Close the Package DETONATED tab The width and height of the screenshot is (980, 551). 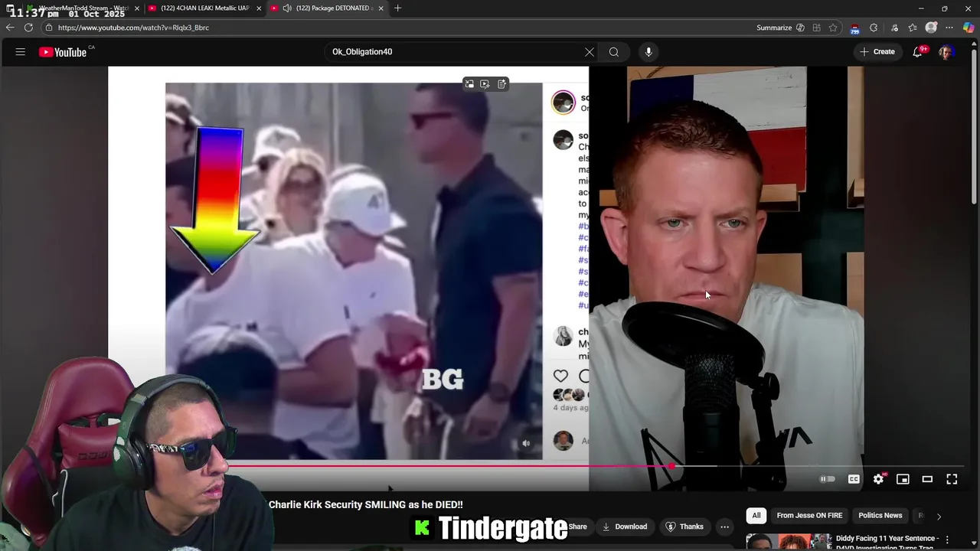381,8
